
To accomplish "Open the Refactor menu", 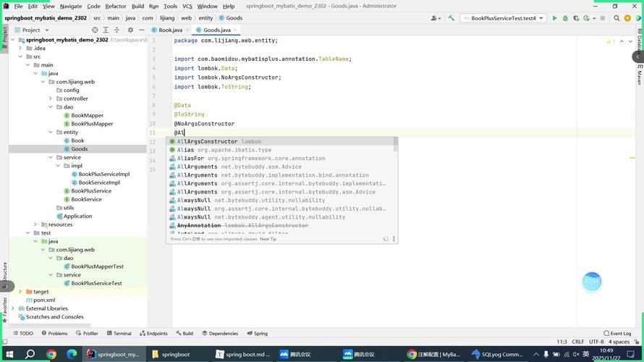I will [116, 6].
